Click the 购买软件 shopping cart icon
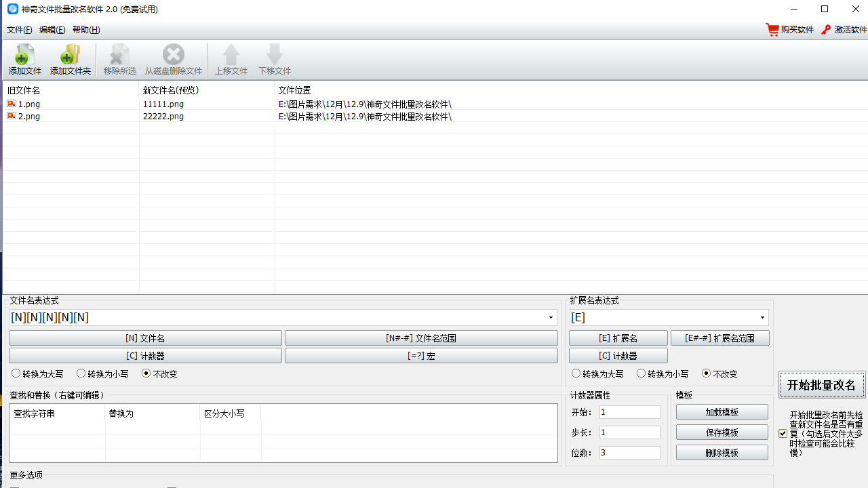 [x=772, y=29]
